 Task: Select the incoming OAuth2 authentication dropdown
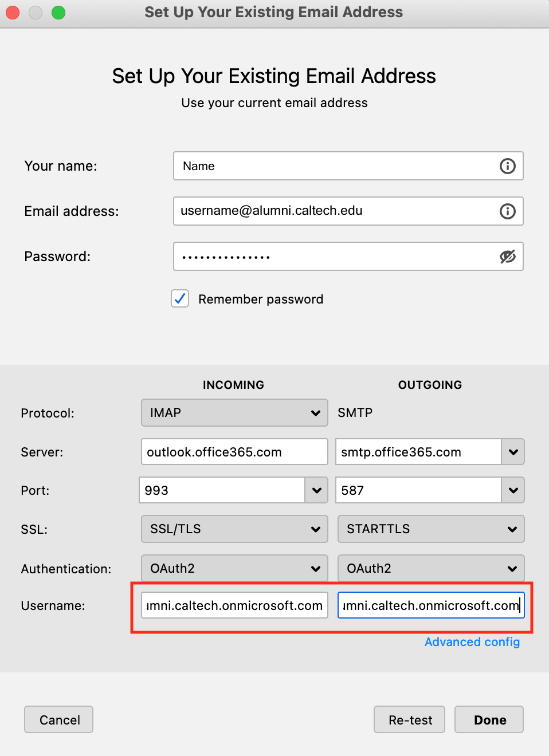tap(234, 569)
